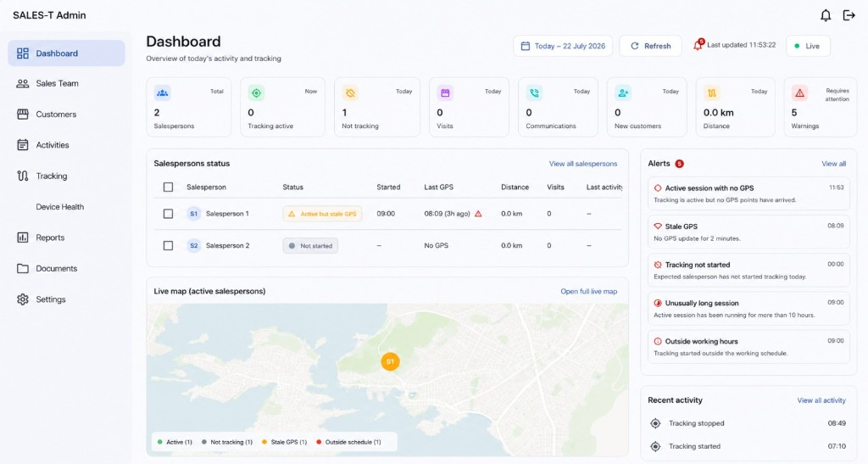Click the Tracking started activity icon

655,446
